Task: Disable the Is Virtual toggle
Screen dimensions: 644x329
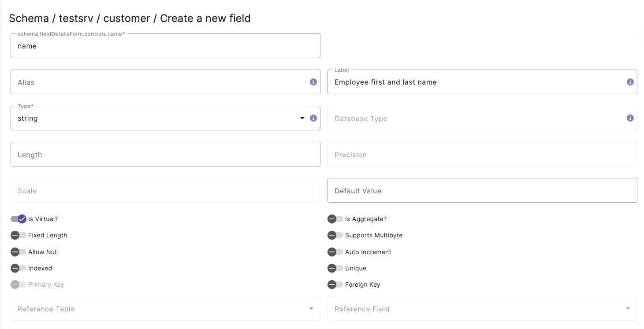Action: coord(19,219)
